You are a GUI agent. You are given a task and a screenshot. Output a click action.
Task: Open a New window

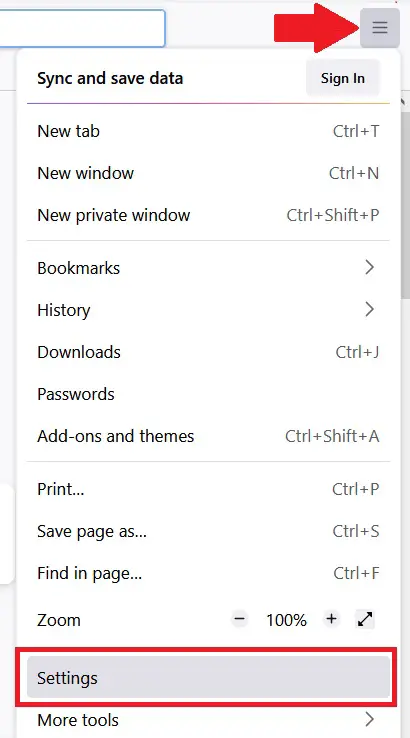[x=209, y=173]
